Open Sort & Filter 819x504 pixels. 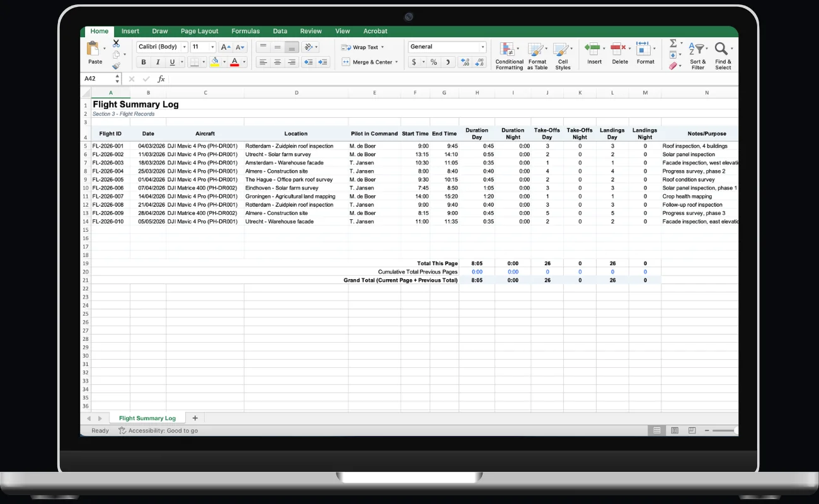(x=697, y=55)
